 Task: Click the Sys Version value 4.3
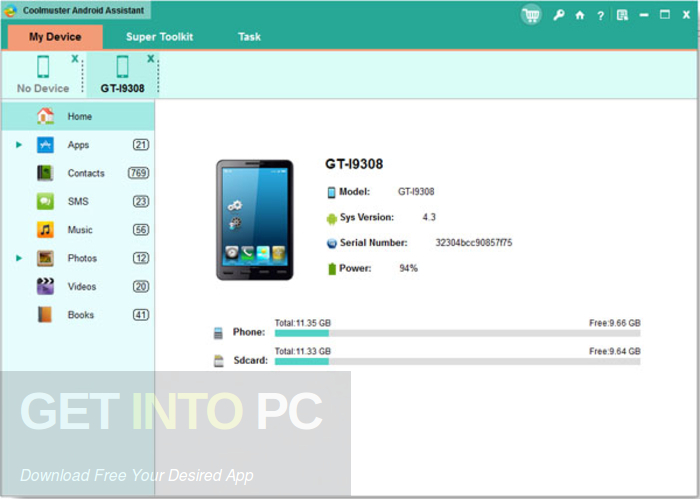pyautogui.click(x=429, y=217)
